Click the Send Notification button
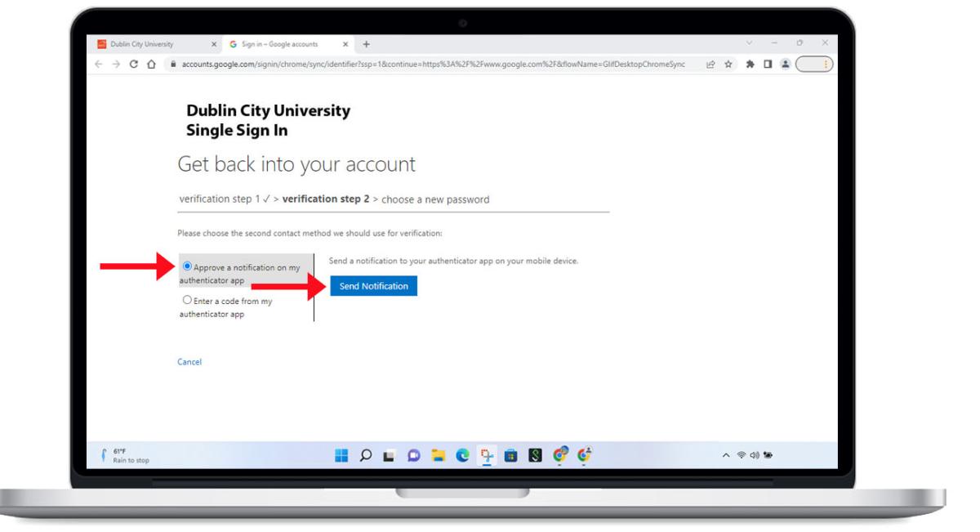 pos(373,285)
